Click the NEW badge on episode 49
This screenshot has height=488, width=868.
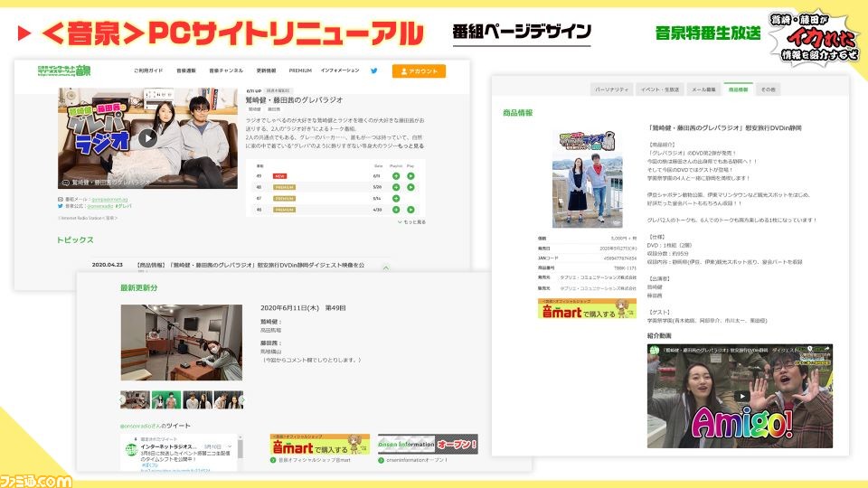279,176
